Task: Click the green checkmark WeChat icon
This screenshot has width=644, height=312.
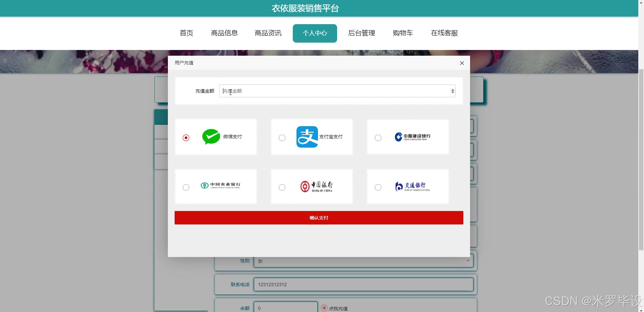Action: (211, 137)
